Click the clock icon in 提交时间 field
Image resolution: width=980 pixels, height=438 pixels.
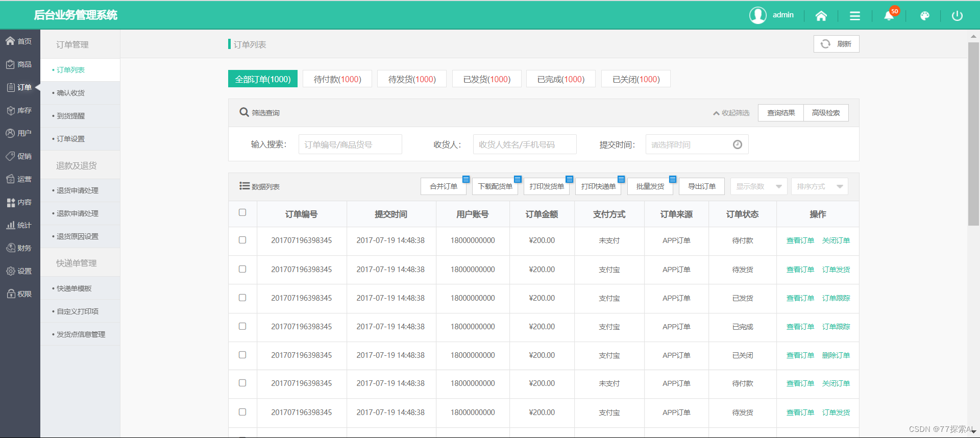[x=738, y=144]
